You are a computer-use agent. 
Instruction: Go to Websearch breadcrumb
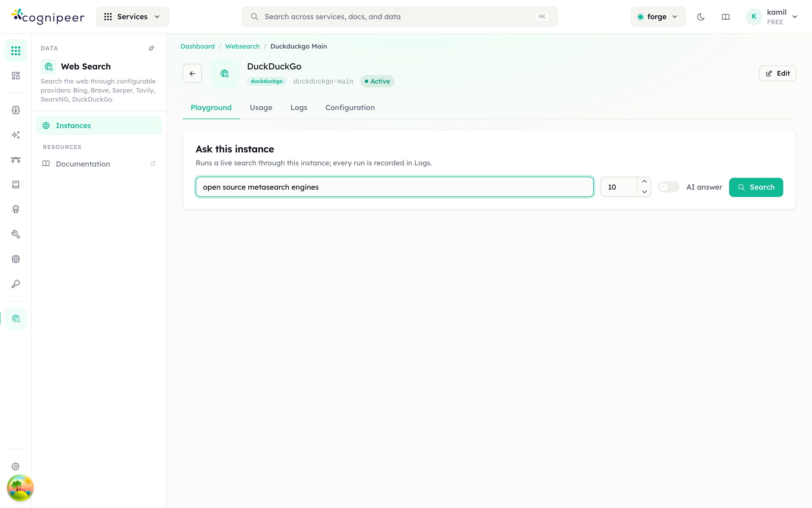click(242, 46)
